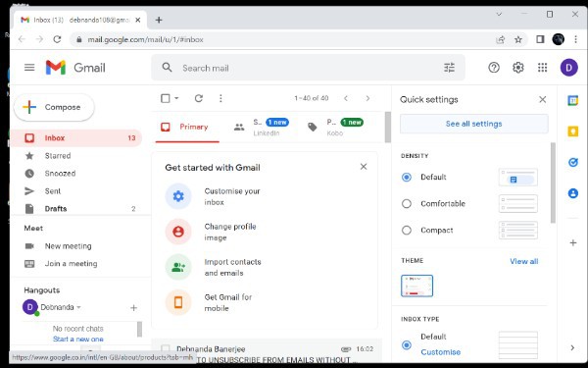Screen dimensions: 588x368
Task: Open the main menu hamburger icon
Action: pos(29,68)
